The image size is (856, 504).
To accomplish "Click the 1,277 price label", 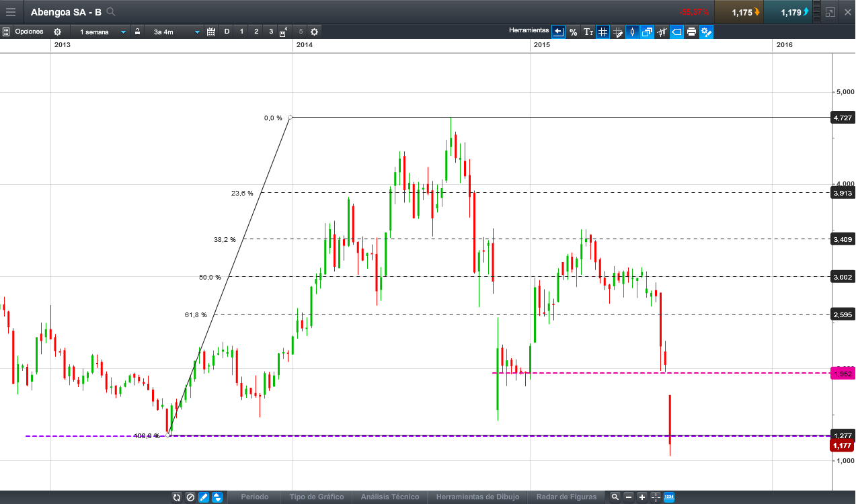I will pyautogui.click(x=843, y=435).
